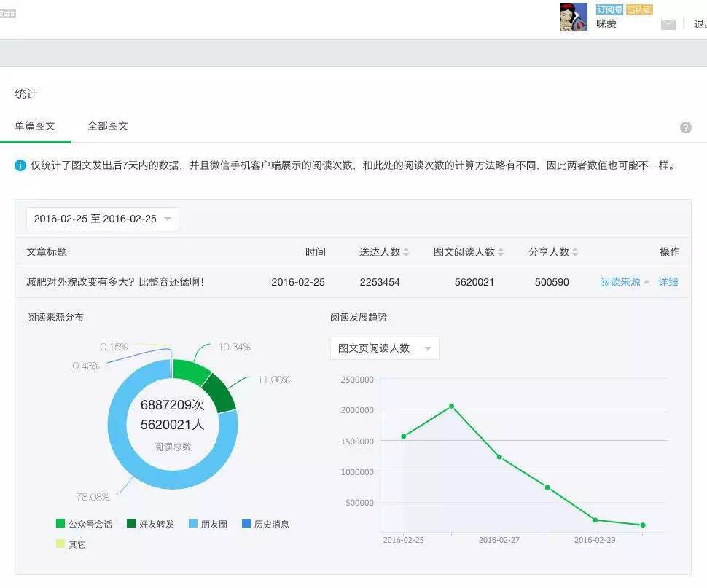Open the 图文页阅读人数 metric dropdown
Screen dimensions: 707x588
385,348
